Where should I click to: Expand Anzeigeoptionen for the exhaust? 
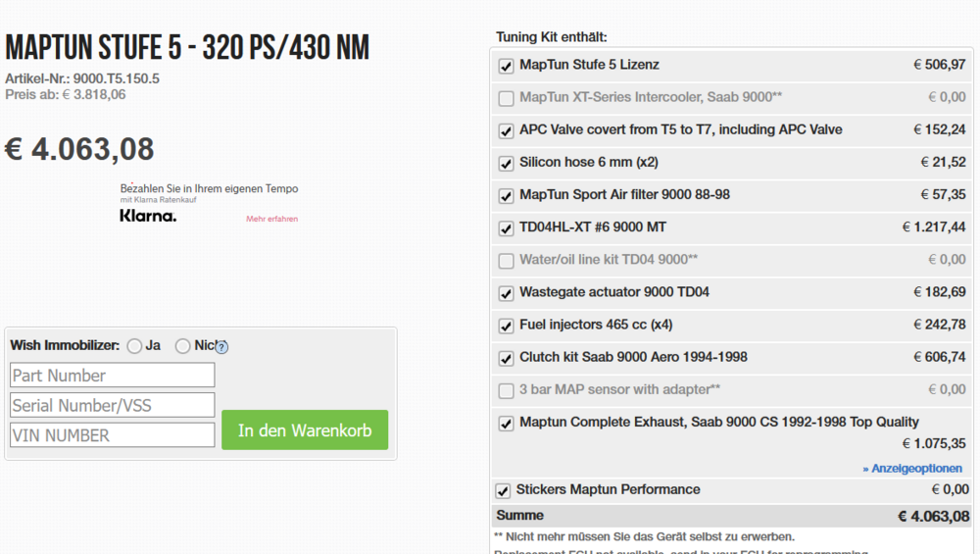[x=912, y=469]
